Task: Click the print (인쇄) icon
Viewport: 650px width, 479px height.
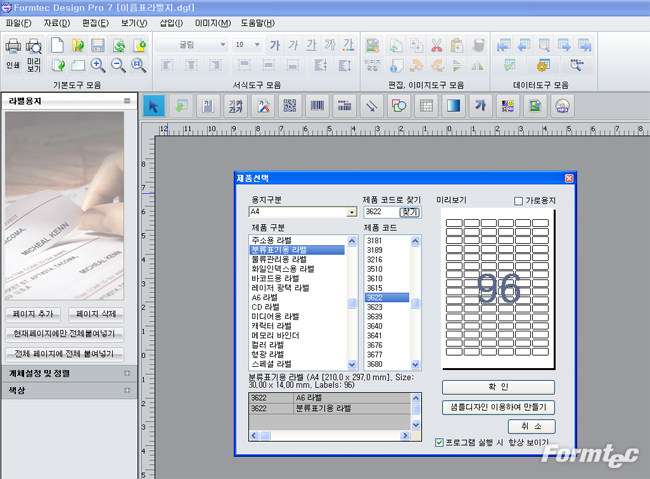Action: 13,54
